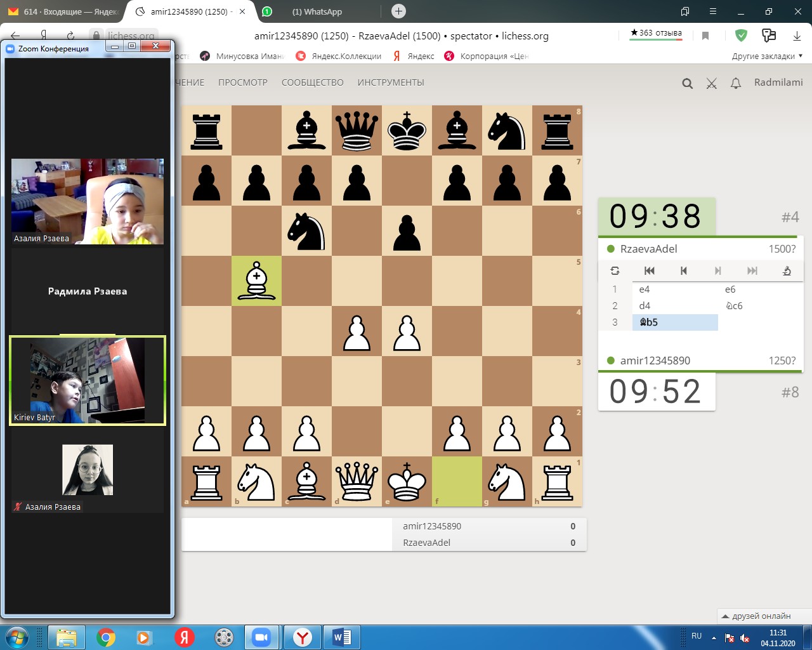Flip the chess board orientation icon
This screenshot has height=650, width=812.
[615, 271]
